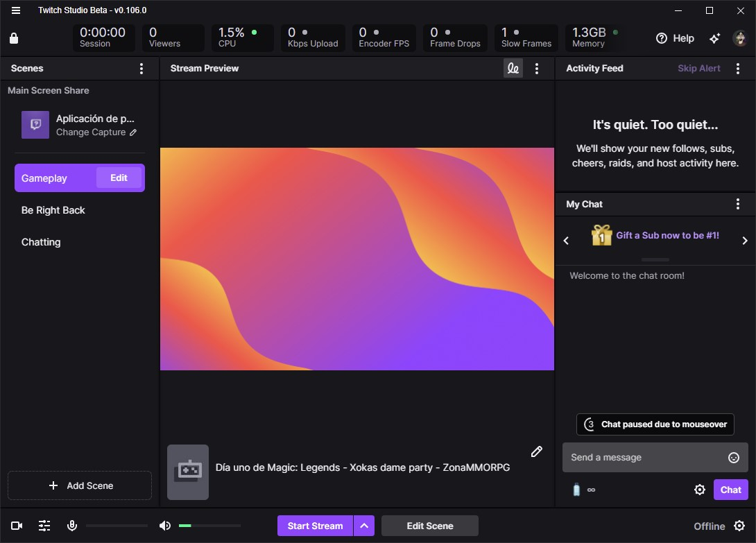Click the sparkle what's new icon
756x543 pixels.
(714, 39)
